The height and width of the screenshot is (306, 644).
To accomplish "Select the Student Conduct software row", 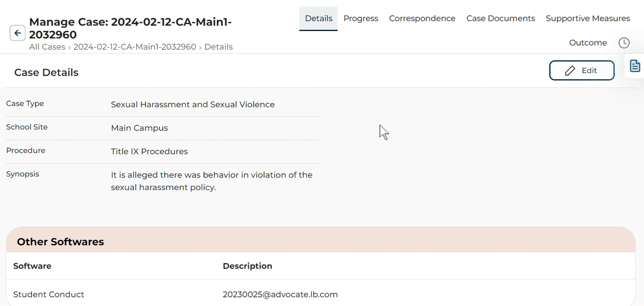I will [x=49, y=294].
